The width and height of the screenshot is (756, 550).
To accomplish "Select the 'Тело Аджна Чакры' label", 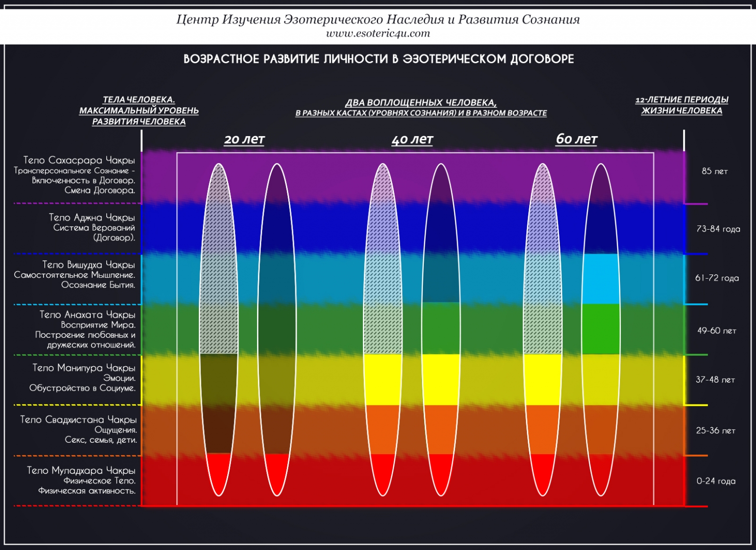I will (92, 217).
